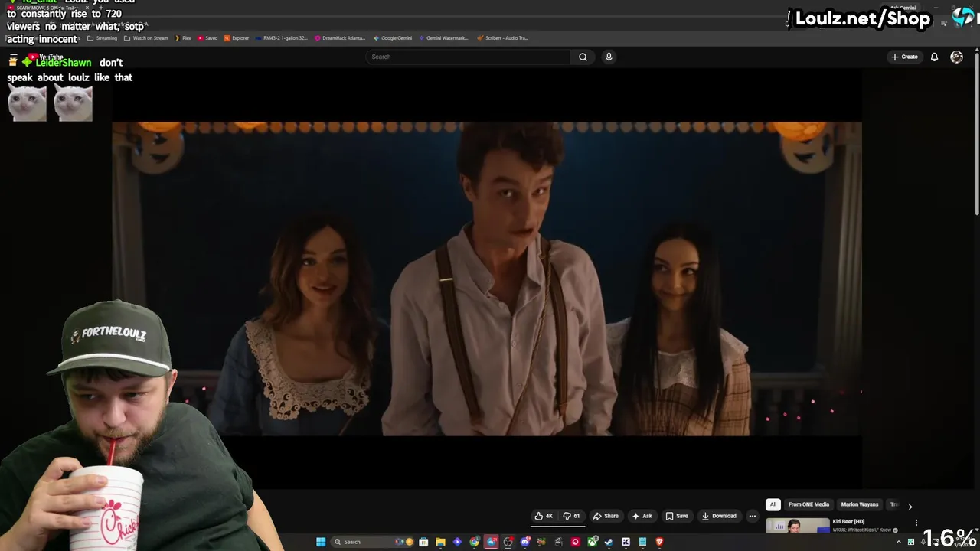Image resolution: width=980 pixels, height=551 pixels.
Task: Click the Ask AI button
Action: point(642,516)
